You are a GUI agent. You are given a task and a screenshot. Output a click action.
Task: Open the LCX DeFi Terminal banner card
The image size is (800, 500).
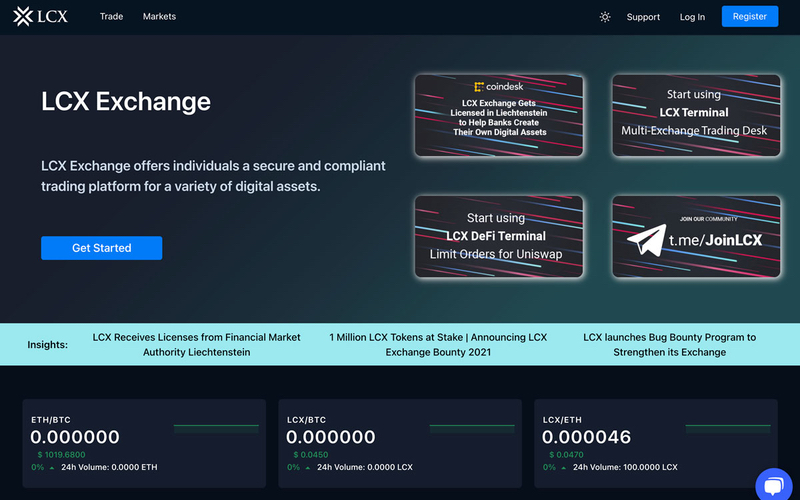498,236
